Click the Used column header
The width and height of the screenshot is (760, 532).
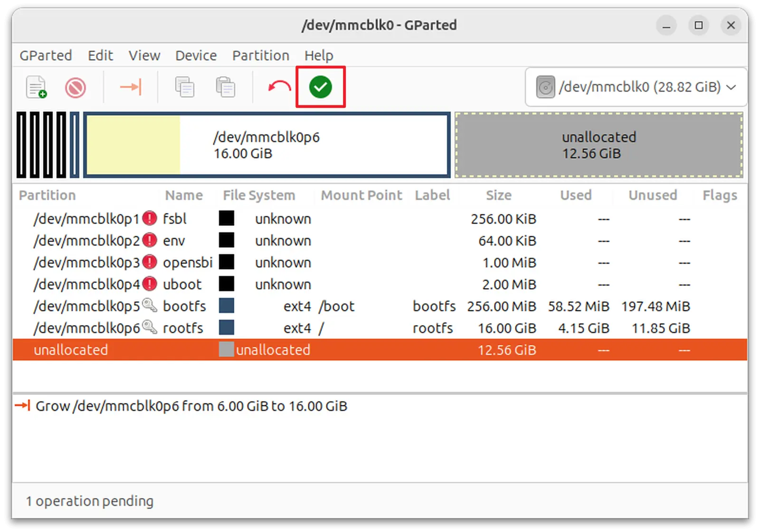(576, 195)
